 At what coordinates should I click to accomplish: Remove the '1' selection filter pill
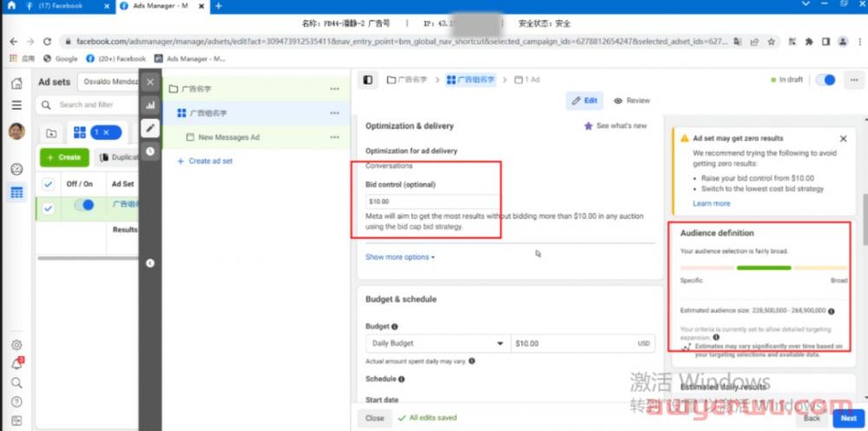[106, 132]
